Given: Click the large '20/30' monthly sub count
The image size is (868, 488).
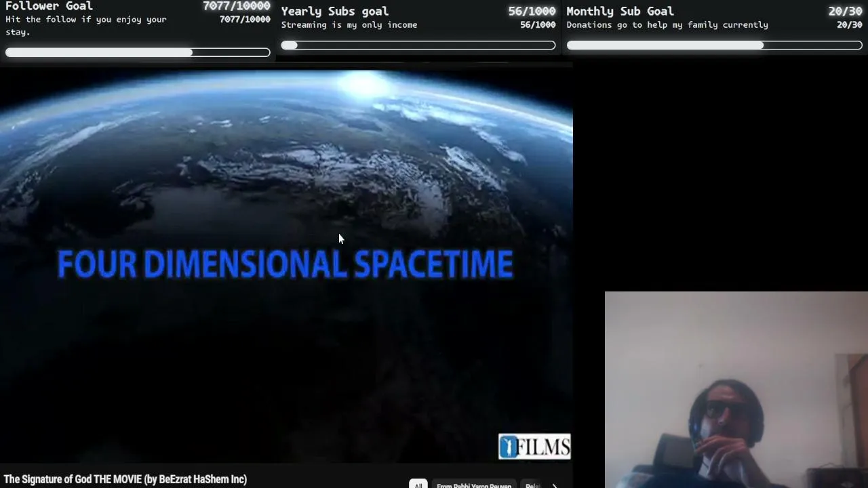Looking at the screenshot, I should 845,11.
